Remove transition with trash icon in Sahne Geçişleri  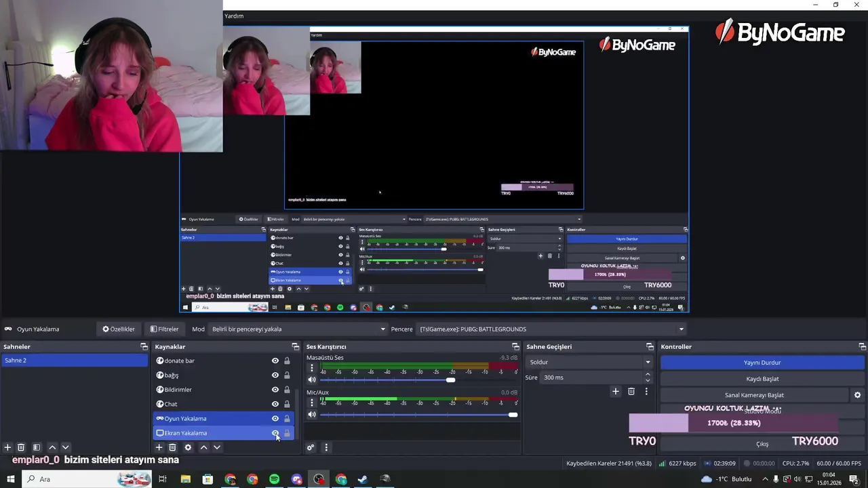click(x=631, y=391)
